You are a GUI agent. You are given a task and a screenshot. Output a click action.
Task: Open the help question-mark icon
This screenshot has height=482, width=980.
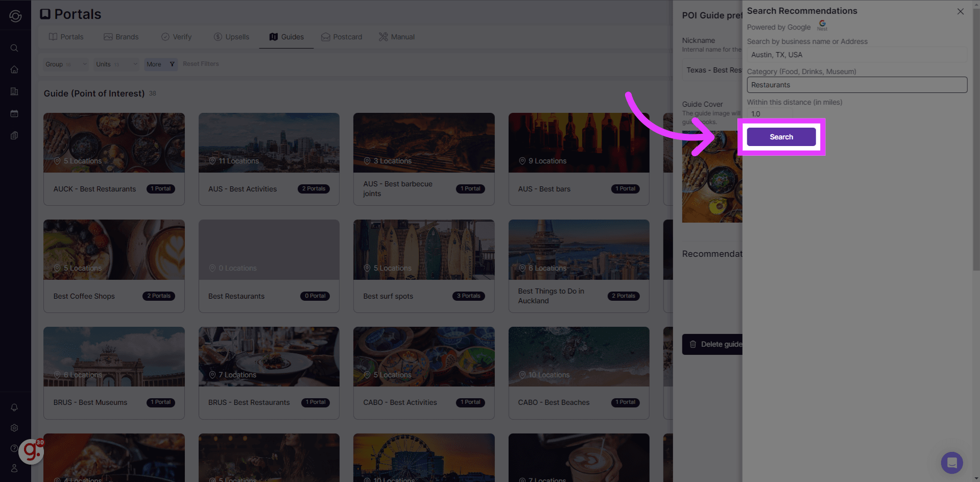pyautogui.click(x=14, y=448)
